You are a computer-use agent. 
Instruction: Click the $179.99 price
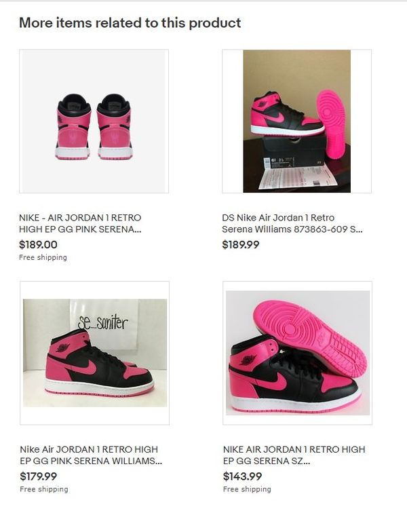point(38,476)
